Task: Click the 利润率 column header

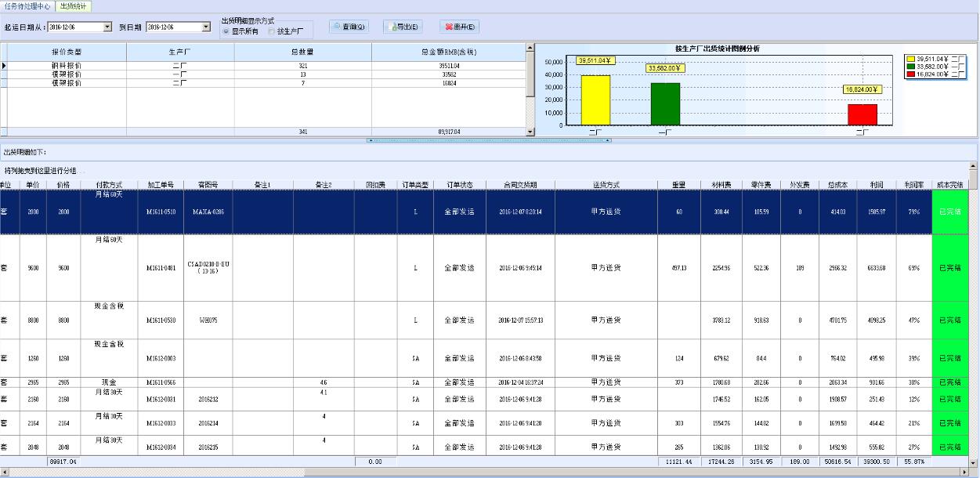Action: (913, 185)
